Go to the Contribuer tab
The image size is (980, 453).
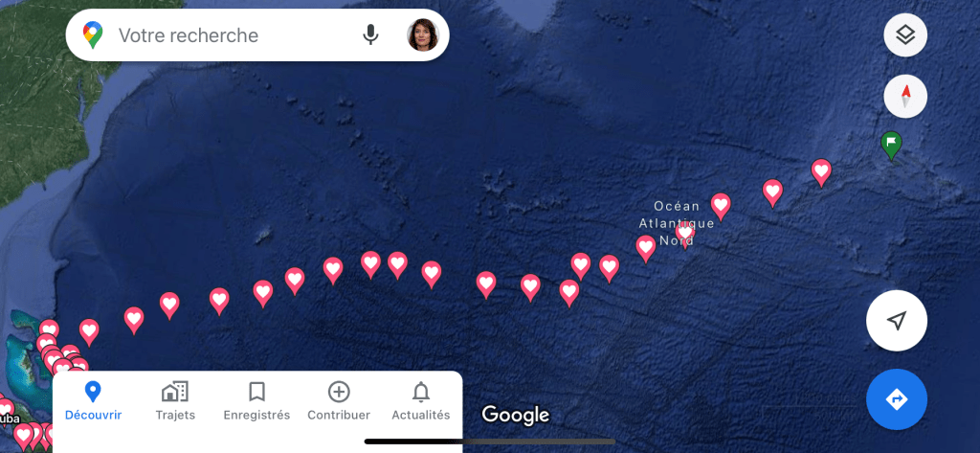click(339, 401)
